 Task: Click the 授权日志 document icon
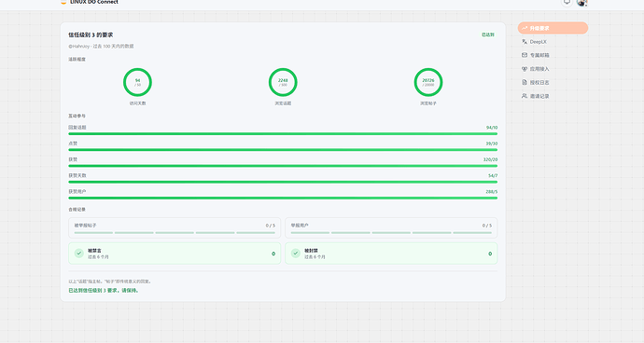pyautogui.click(x=525, y=82)
